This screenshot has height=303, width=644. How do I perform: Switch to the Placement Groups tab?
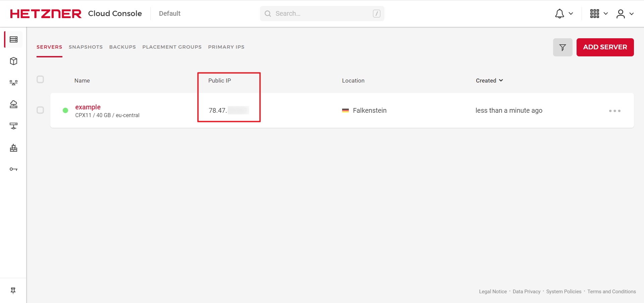point(172,47)
